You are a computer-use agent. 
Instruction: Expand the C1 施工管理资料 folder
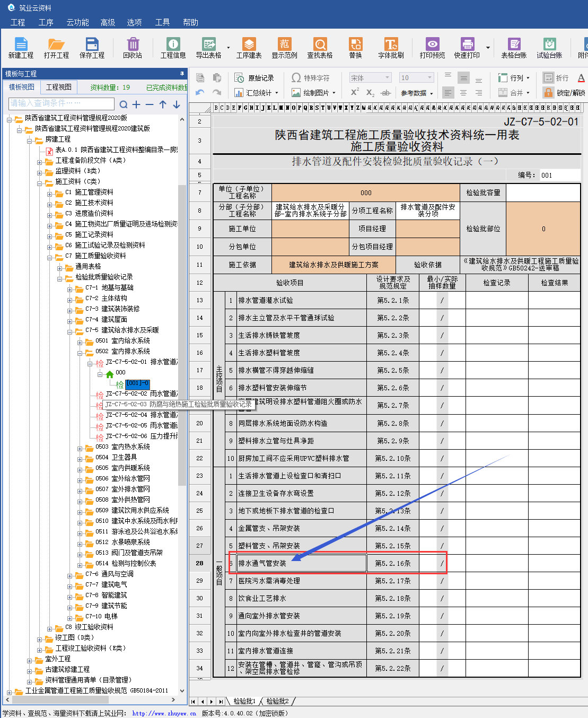(50, 193)
